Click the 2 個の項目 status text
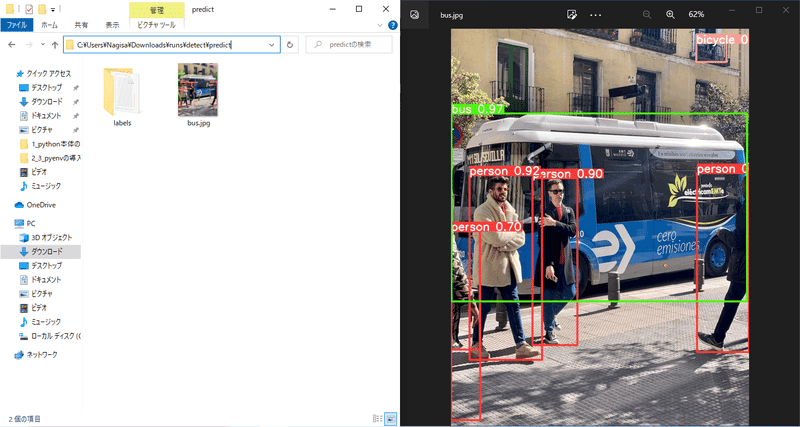Screen dimensions: 800x427 click(24, 419)
